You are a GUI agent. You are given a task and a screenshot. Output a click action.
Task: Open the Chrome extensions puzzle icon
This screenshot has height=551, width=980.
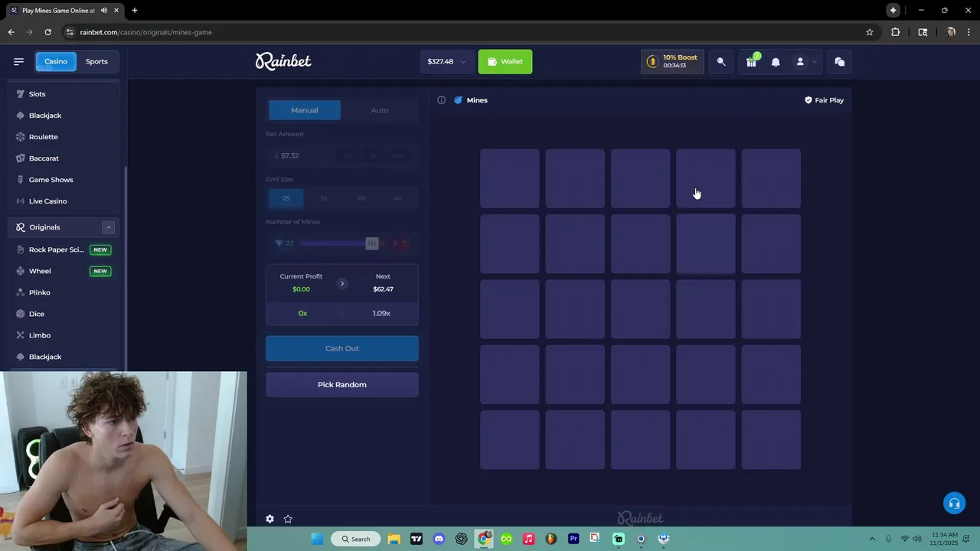tap(896, 32)
